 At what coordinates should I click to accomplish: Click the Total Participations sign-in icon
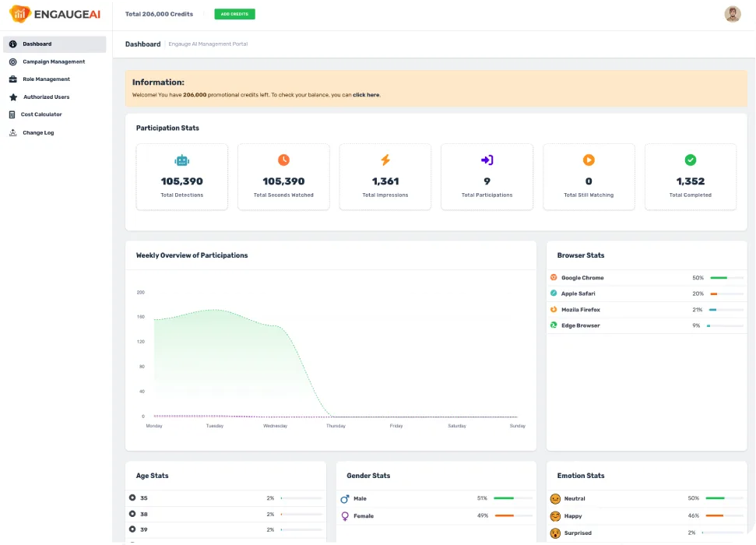[x=487, y=160]
